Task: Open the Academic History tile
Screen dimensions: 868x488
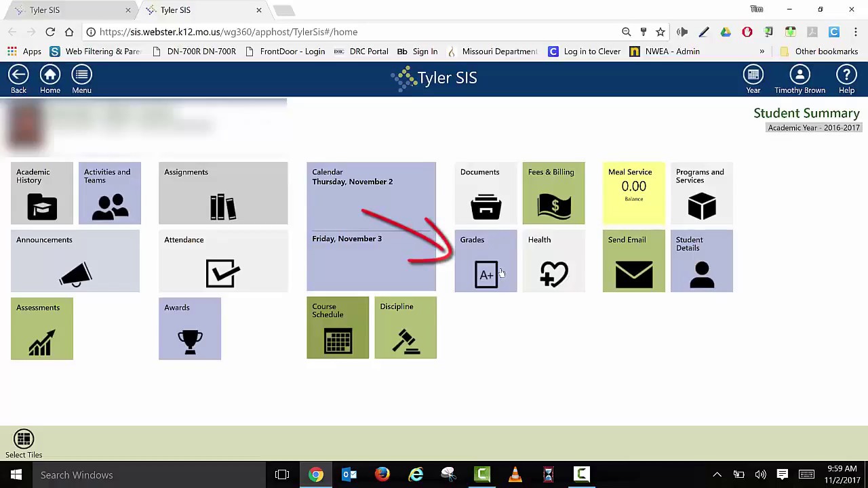Action: tap(42, 193)
